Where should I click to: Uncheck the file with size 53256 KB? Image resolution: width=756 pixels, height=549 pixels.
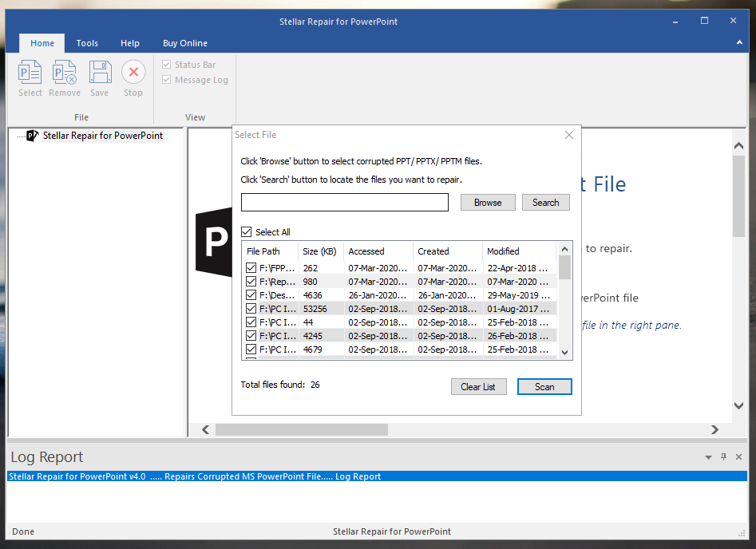251,309
